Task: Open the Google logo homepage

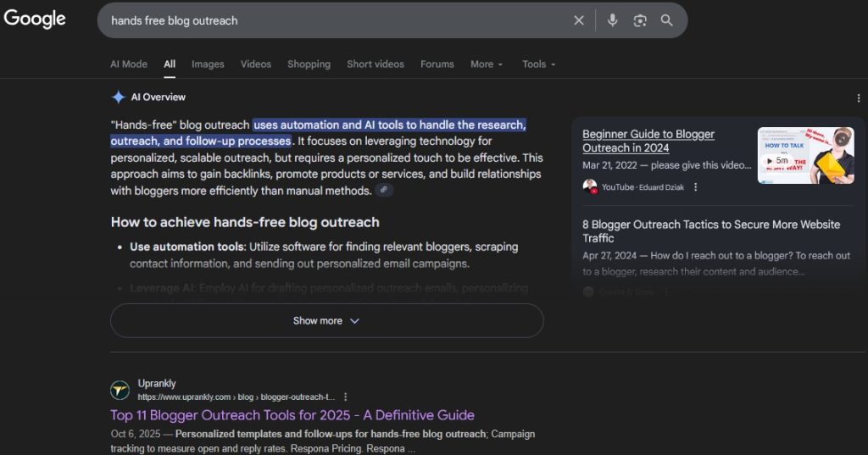Action: pyautogui.click(x=34, y=19)
